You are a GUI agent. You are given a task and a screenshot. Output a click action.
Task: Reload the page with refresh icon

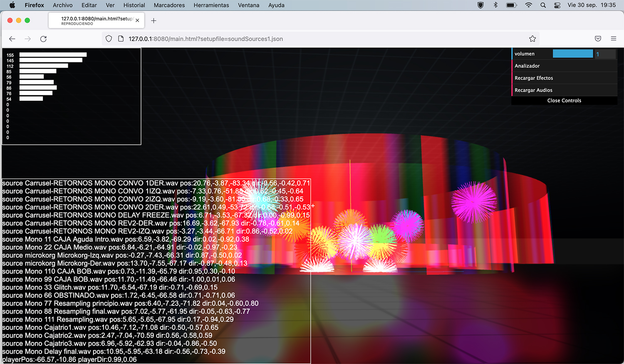(x=43, y=39)
